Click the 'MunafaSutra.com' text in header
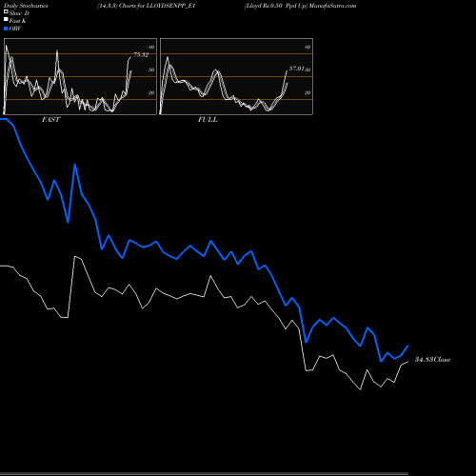Image resolution: width=476 pixels, height=476 pixels. [x=332, y=6]
